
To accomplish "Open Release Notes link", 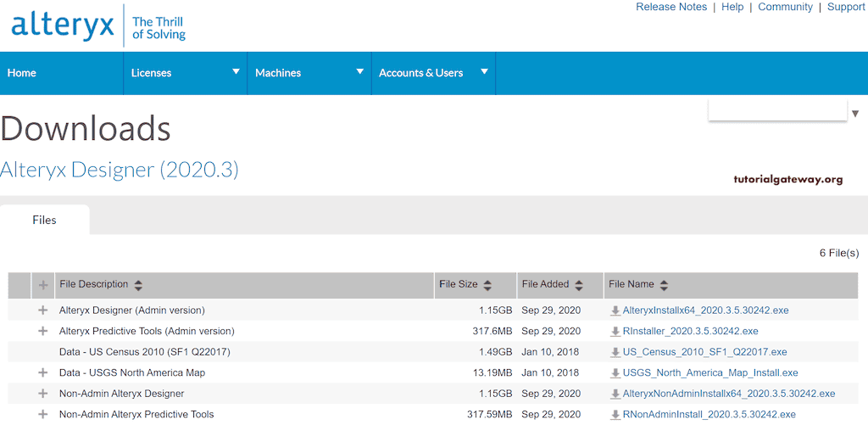I will tap(671, 7).
